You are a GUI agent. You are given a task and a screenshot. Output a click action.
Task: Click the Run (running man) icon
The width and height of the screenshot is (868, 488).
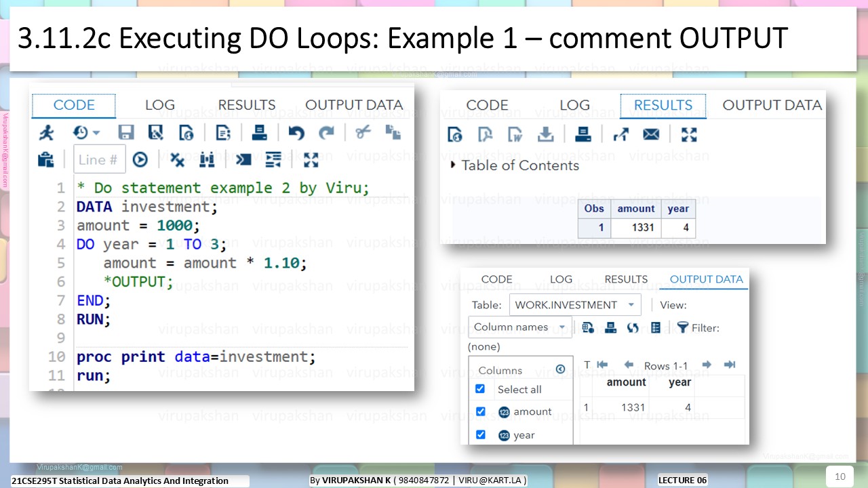point(46,132)
